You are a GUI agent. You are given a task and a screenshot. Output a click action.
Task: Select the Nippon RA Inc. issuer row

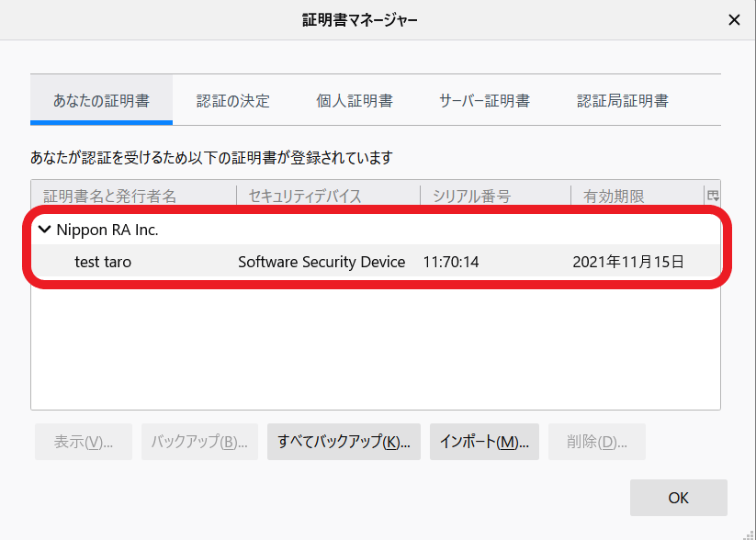[107, 231]
